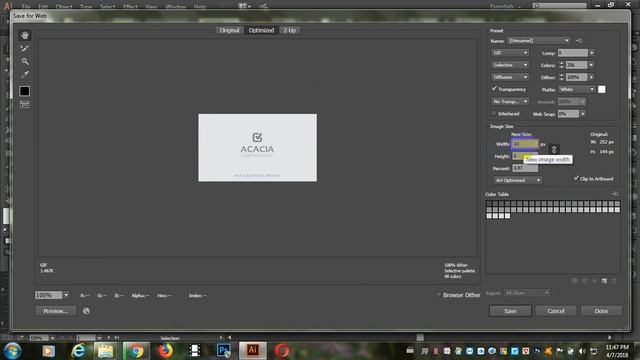Click the Dither stepper arrows
Screen dimensions: 640x360
point(562,77)
